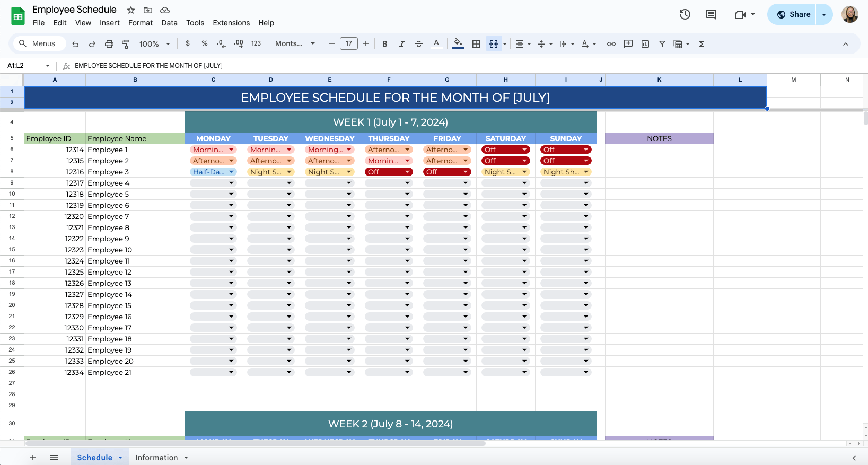
Task: Open the Borders tool
Action: (x=476, y=44)
